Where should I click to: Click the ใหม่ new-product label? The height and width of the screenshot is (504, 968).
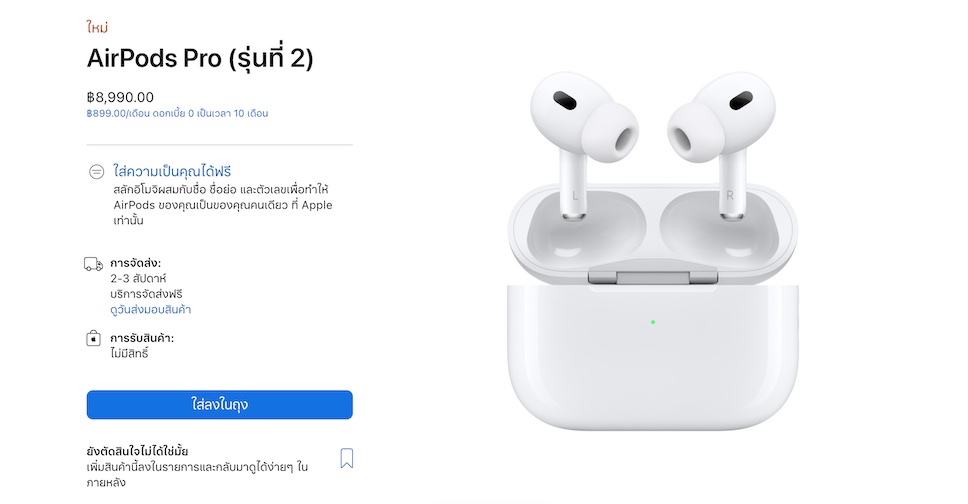coord(98,27)
